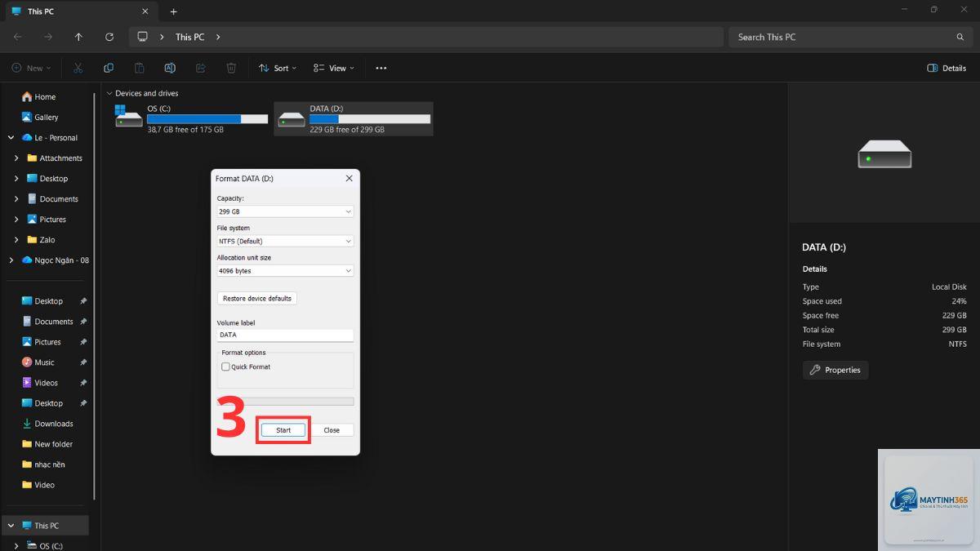The image size is (980, 551).
Task: Expand the Ngọc Ngân - 08 node
Action: (x=11, y=260)
